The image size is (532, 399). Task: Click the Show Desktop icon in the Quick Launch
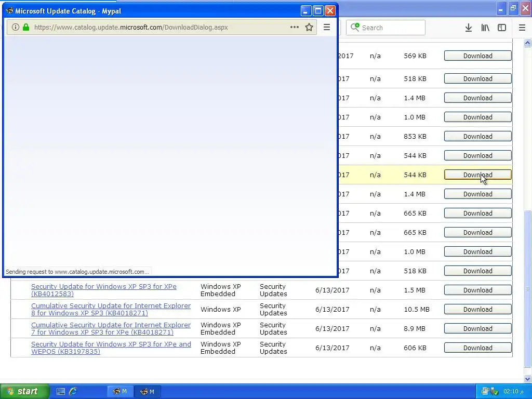[61, 392]
